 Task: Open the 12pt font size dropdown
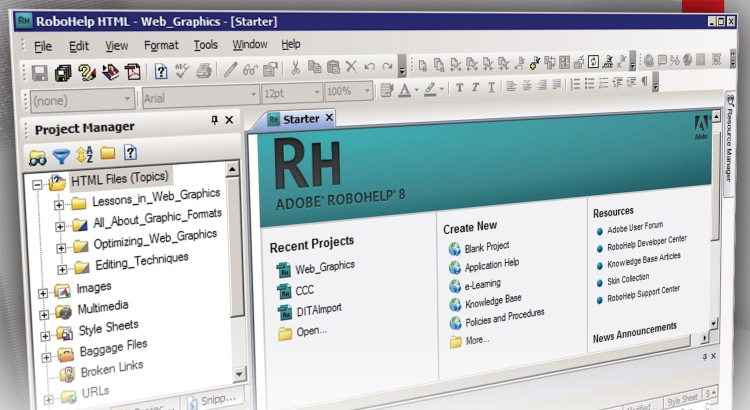click(x=290, y=94)
